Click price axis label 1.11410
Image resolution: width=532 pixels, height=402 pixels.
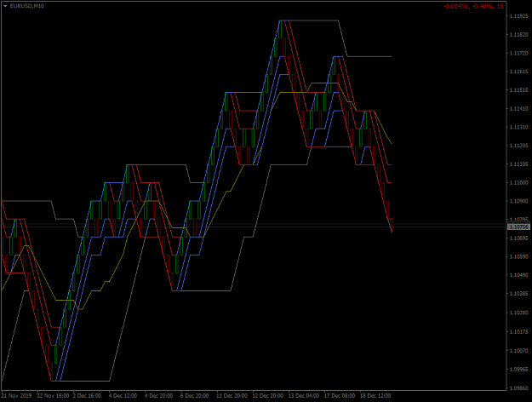(x=518, y=109)
